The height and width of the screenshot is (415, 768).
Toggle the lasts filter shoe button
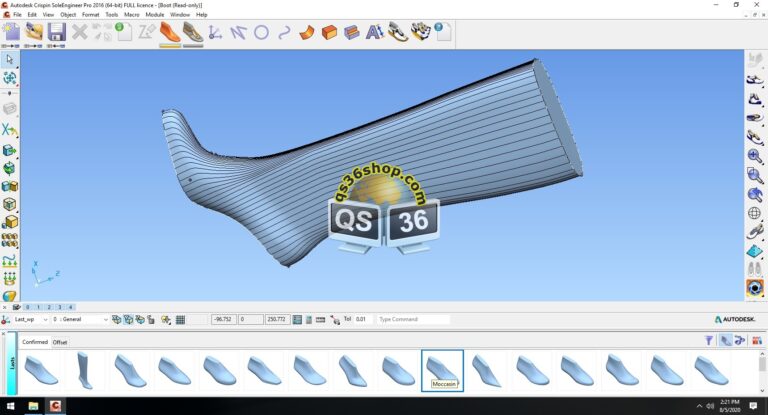click(x=725, y=340)
